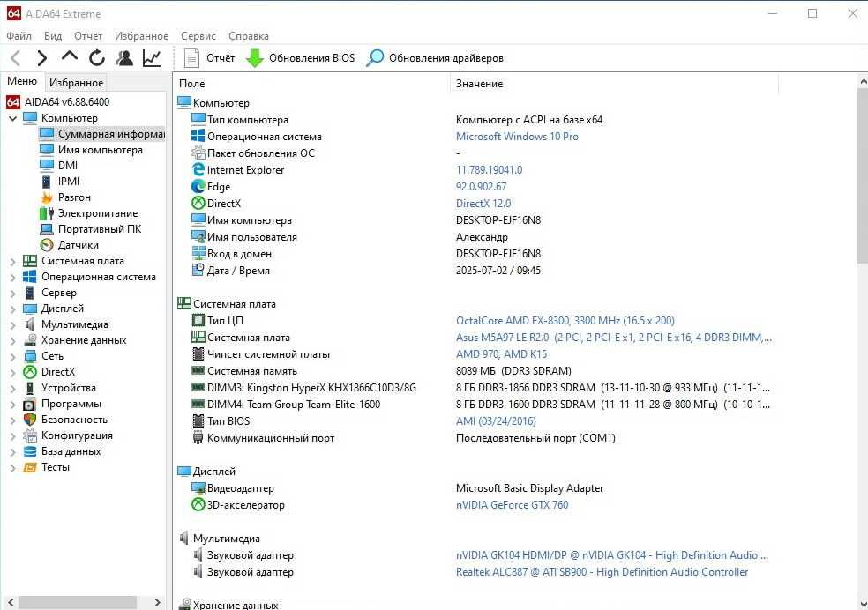The height and width of the screenshot is (610, 868).
Task: Open the DirectX 12.0 value link
Action: pyautogui.click(x=483, y=204)
